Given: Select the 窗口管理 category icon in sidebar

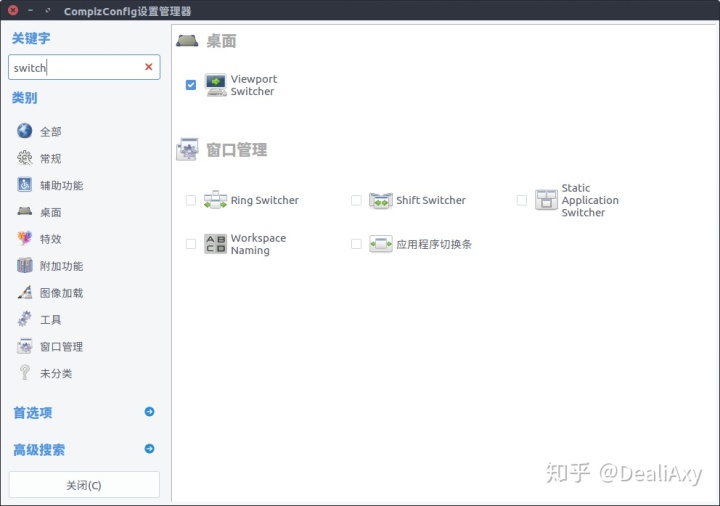Looking at the screenshot, I should 25,346.
